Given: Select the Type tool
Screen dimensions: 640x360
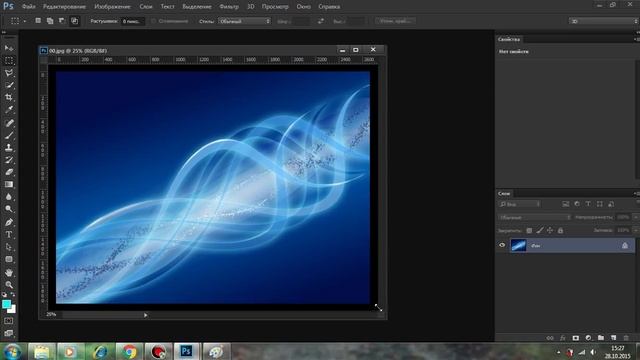Looking at the screenshot, I should click(x=9, y=235).
